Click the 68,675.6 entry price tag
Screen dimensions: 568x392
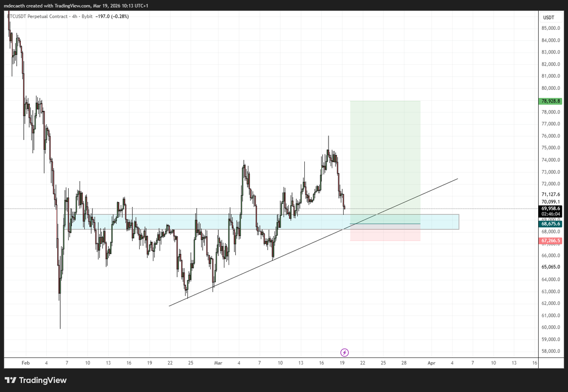[550, 224]
